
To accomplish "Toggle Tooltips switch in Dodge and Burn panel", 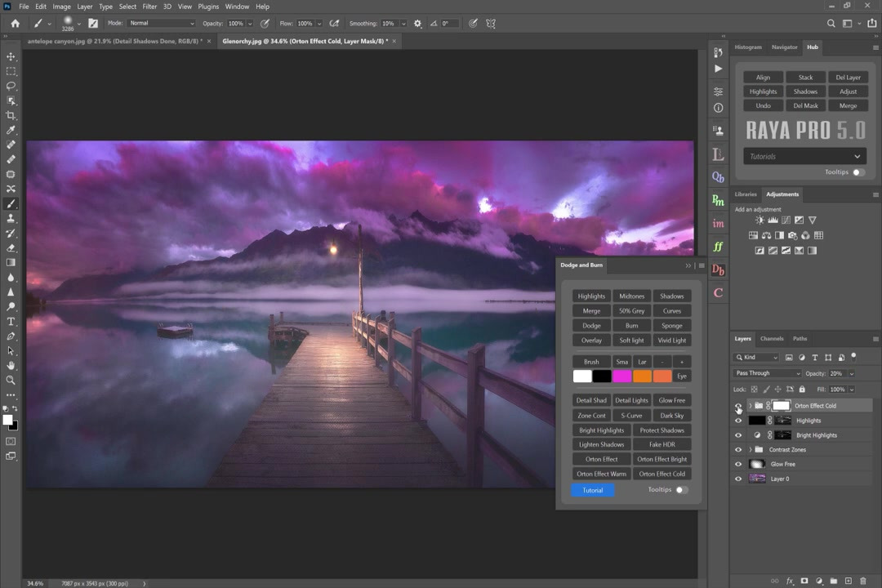I will (681, 490).
